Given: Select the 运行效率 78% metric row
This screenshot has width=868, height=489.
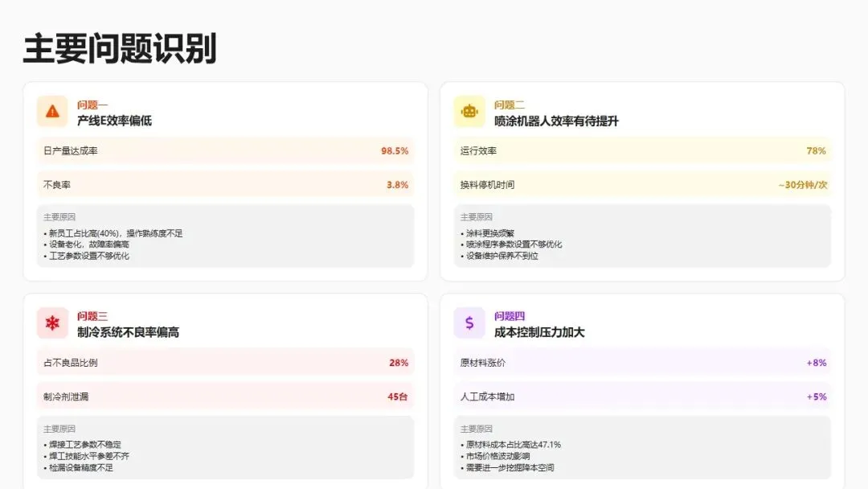Looking at the screenshot, I should [642, 150].
